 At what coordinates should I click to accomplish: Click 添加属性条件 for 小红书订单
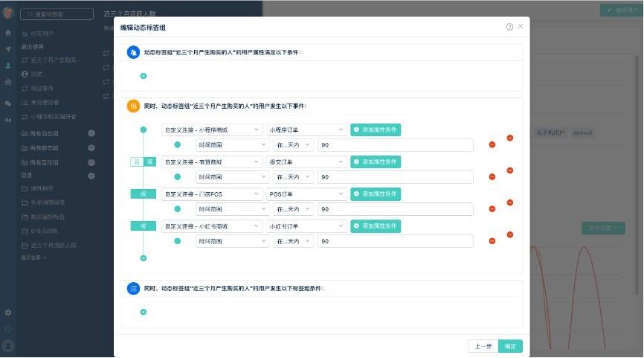point(376,226)
